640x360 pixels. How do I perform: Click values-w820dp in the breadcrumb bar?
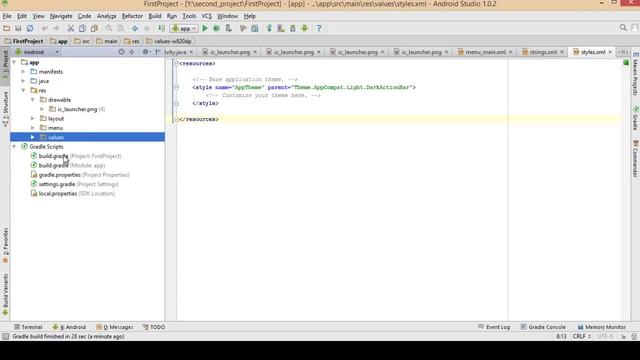(169, 41)
